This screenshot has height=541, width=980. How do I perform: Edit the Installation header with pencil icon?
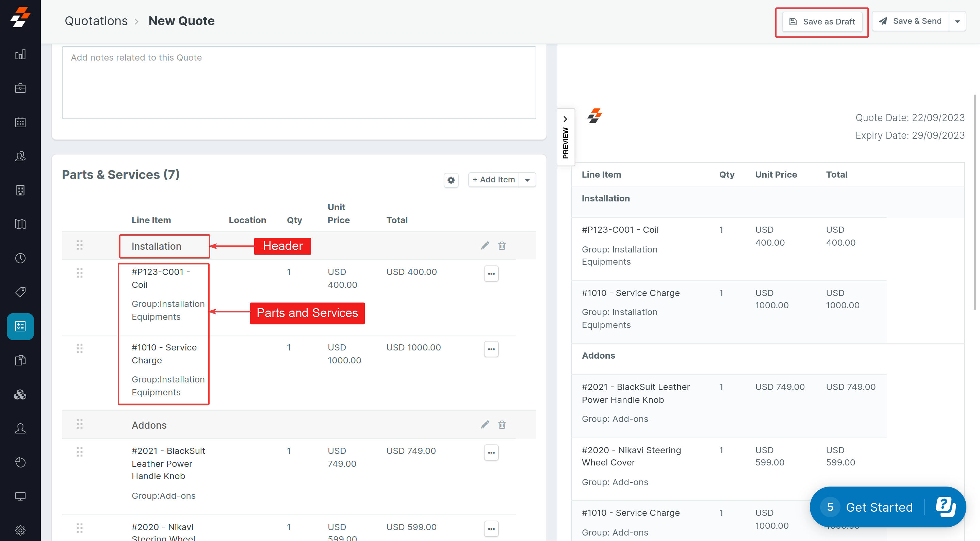[485, 245]
